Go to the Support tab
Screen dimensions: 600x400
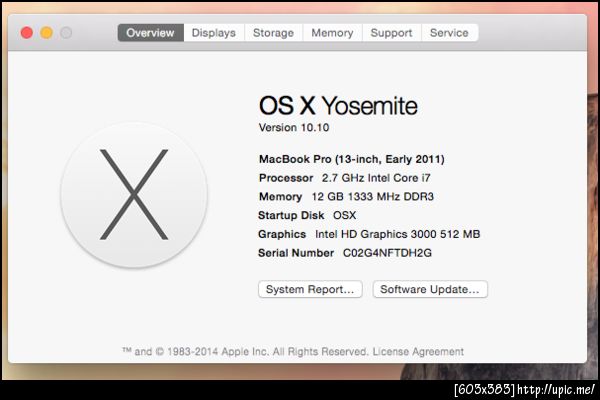click(391, 33)
